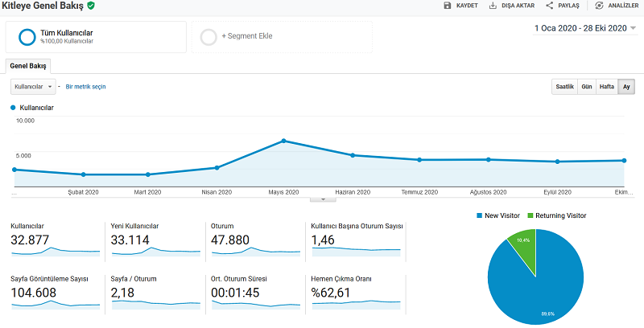Select the Genel Bakış tab

(28, 66)
